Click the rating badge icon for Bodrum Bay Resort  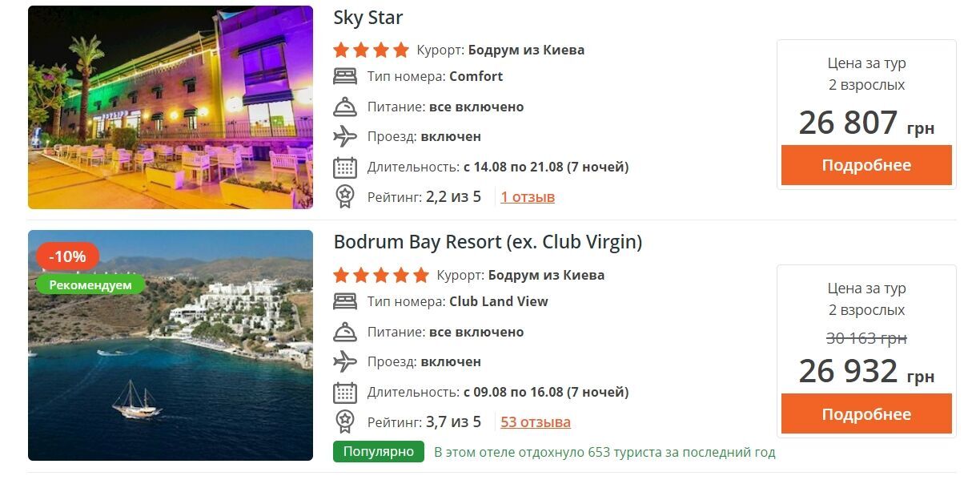point(345,421)
